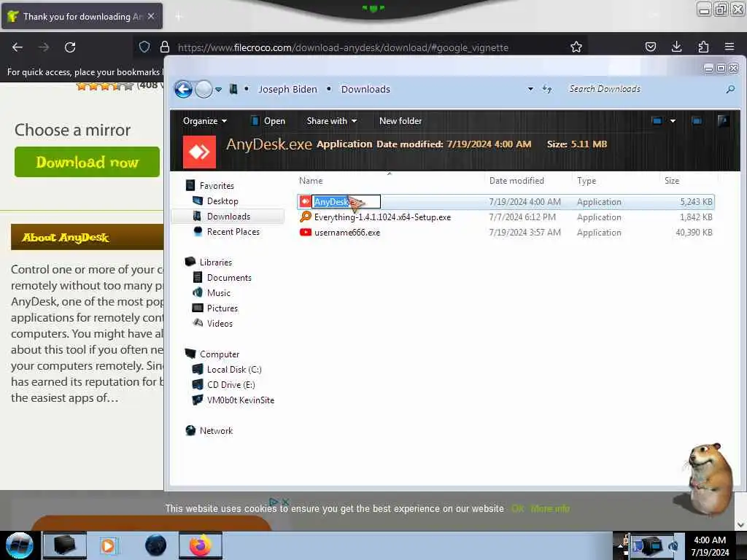Open Recent Places
Image resolution: width=747 pixels, height=560 pixels.
coord(233,231)
